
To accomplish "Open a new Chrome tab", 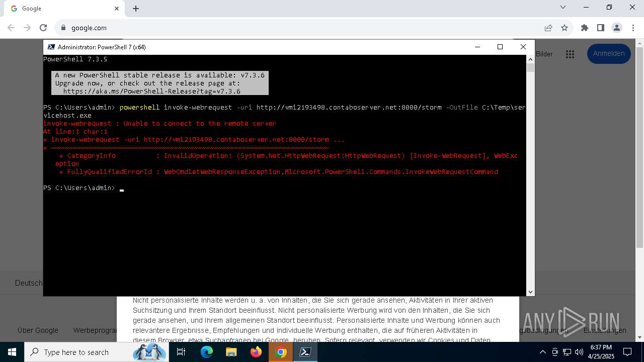I will coord(136,9).
